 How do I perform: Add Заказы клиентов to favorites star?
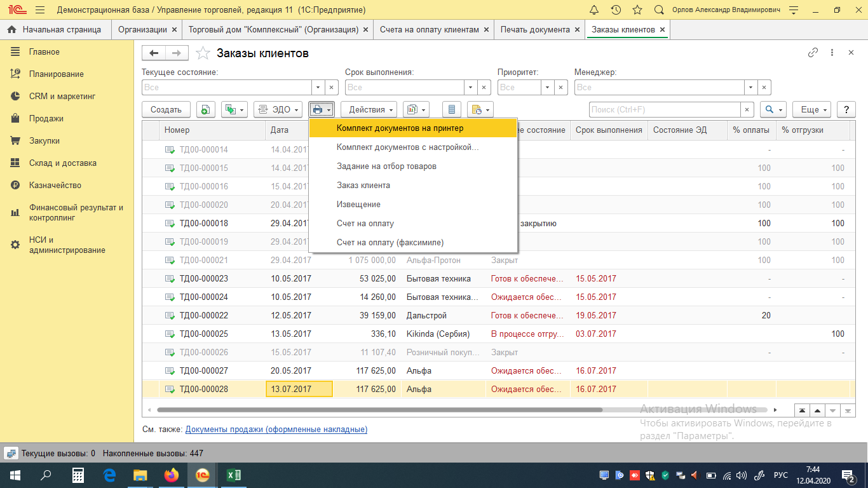[x=203, y=53]
